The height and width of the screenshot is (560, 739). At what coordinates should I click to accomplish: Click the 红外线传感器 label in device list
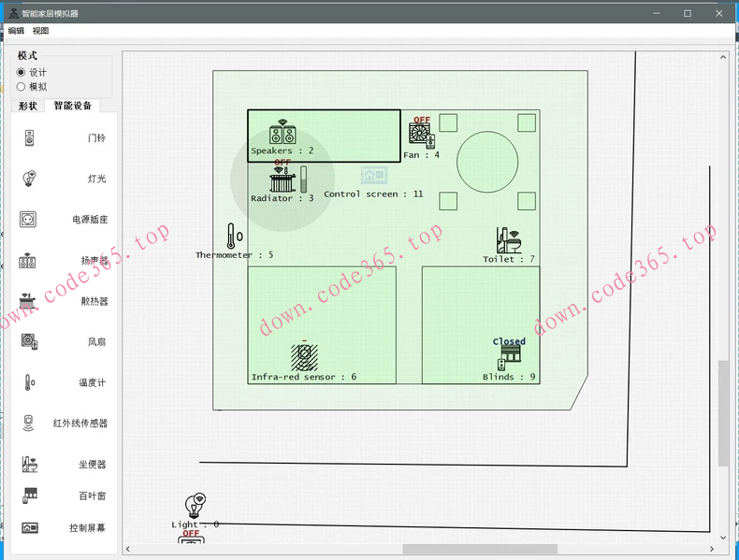80,424
